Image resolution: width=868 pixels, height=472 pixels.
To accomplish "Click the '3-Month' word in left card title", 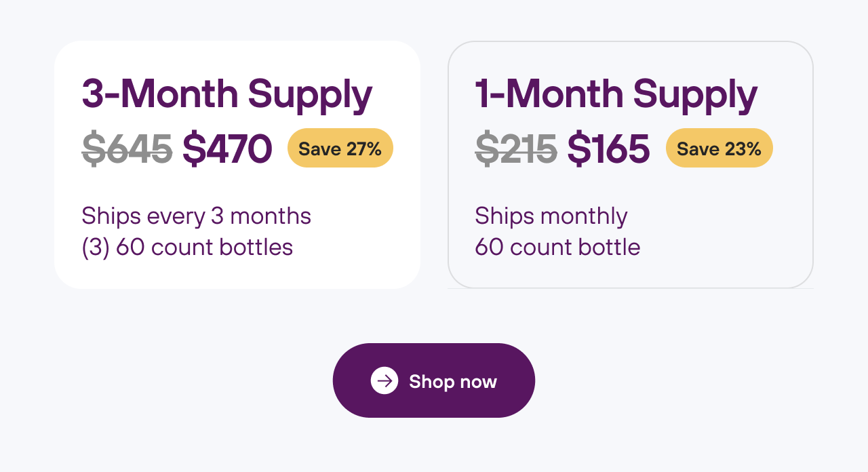I will click(160, 94).
